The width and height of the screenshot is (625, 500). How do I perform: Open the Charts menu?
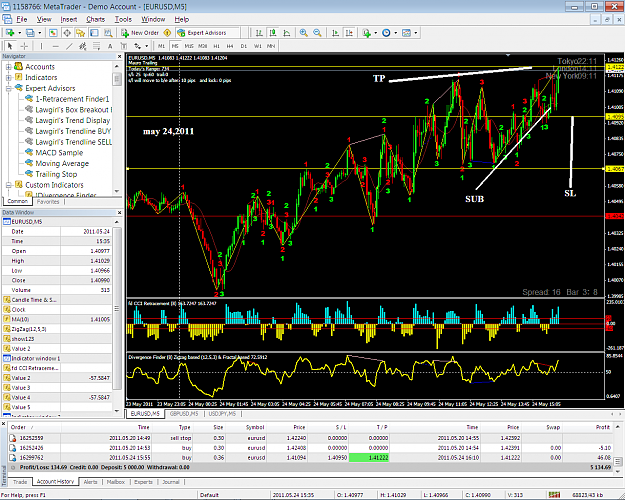click(96, 19)
